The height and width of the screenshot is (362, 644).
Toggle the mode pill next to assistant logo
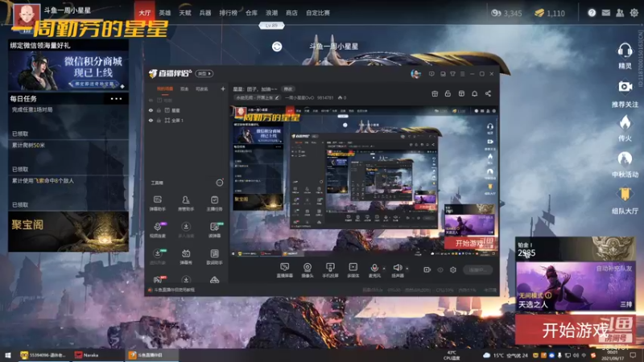point(204,73)
